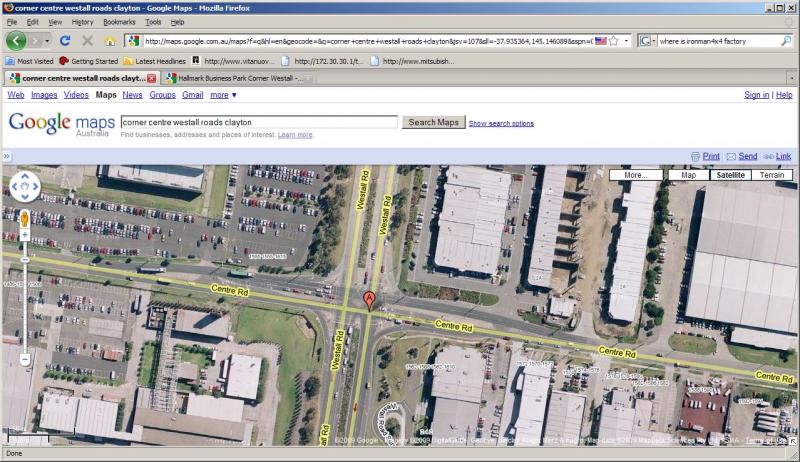Click the red A location marker

pos(369,301)
